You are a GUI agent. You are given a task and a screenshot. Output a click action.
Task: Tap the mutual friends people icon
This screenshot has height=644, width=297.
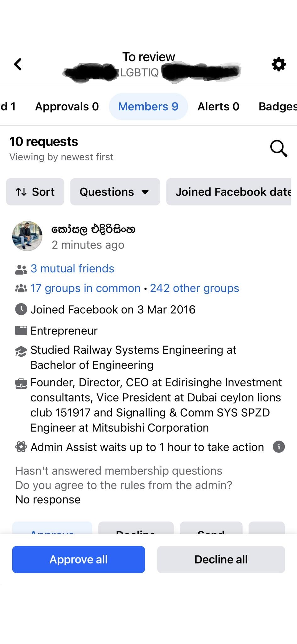pyautogui.click(x=21, y=269)
